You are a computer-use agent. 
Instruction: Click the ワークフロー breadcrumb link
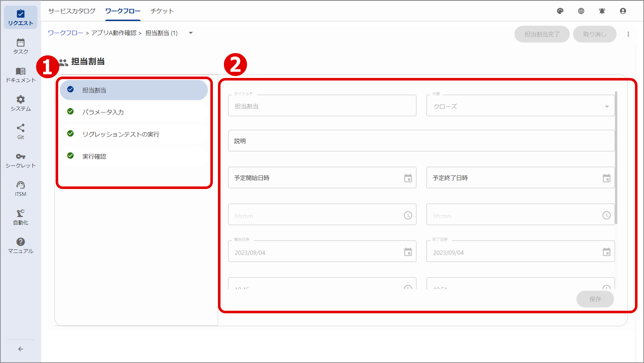click(x=65, y=33)
